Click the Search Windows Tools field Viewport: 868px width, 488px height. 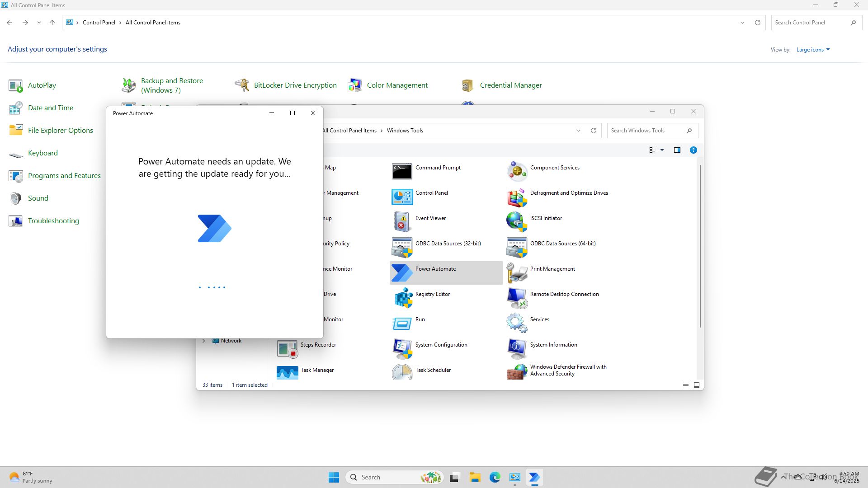point(646,131)
